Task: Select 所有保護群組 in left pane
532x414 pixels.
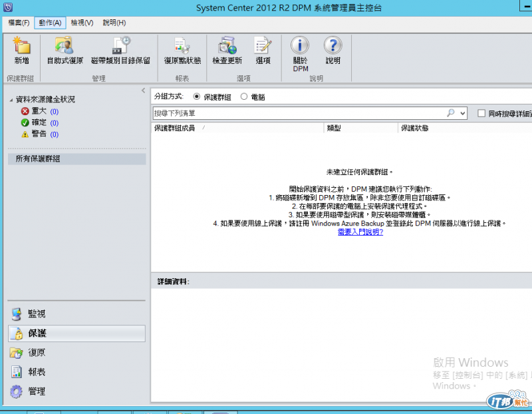Action: [x=76, y=158]
